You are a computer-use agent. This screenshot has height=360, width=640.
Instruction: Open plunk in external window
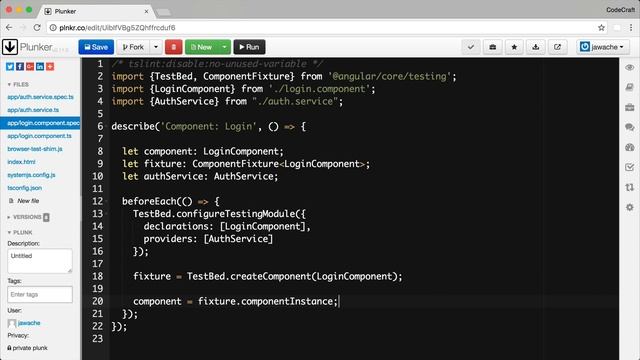pyautogui.click(x=557, y=47)
